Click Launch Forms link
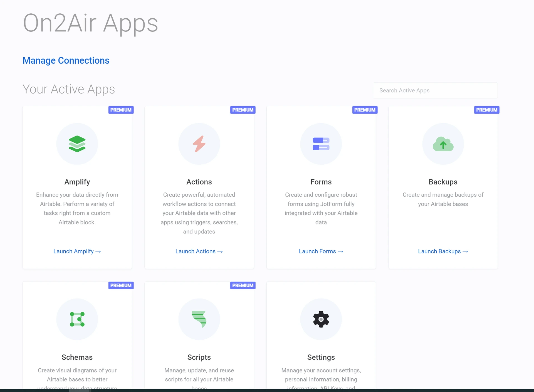534x392 pixels. point(321,251)
